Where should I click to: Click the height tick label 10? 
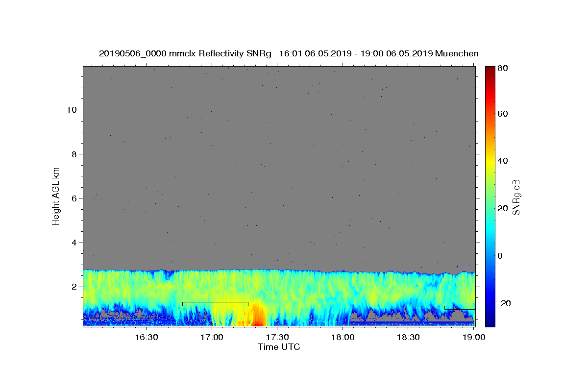pyautogui.click(x=73, y=109)
